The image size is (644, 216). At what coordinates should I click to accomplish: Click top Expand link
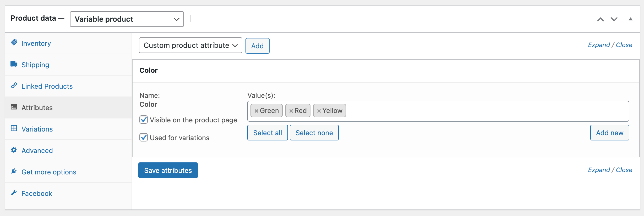pyautogui.click(x=599, y=45)
